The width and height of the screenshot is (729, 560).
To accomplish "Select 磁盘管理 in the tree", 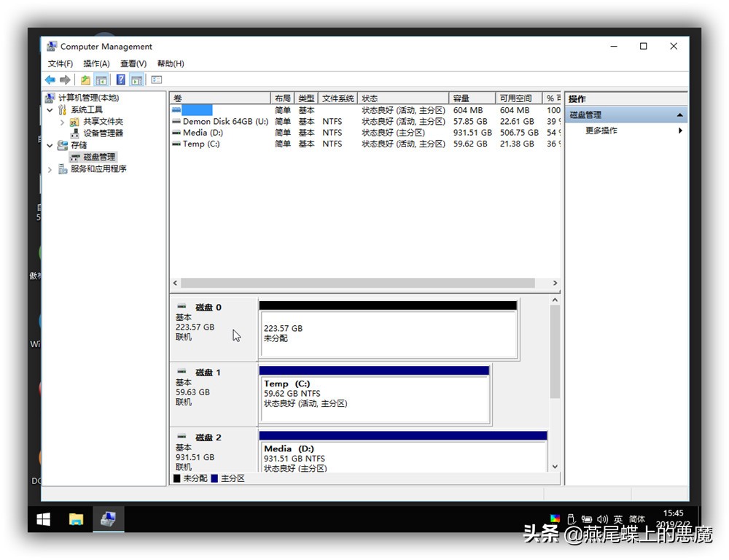I will pyautogui.click(x=99, y=157).
